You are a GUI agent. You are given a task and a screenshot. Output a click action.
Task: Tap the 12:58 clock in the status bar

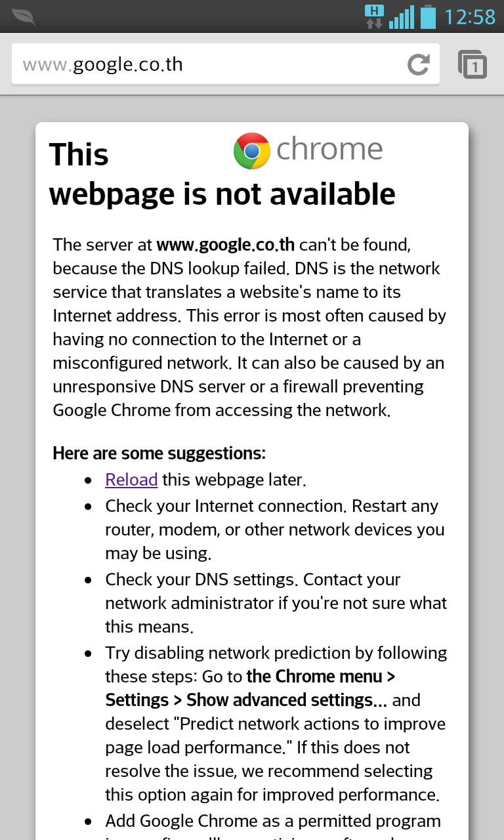pos(470,16)
